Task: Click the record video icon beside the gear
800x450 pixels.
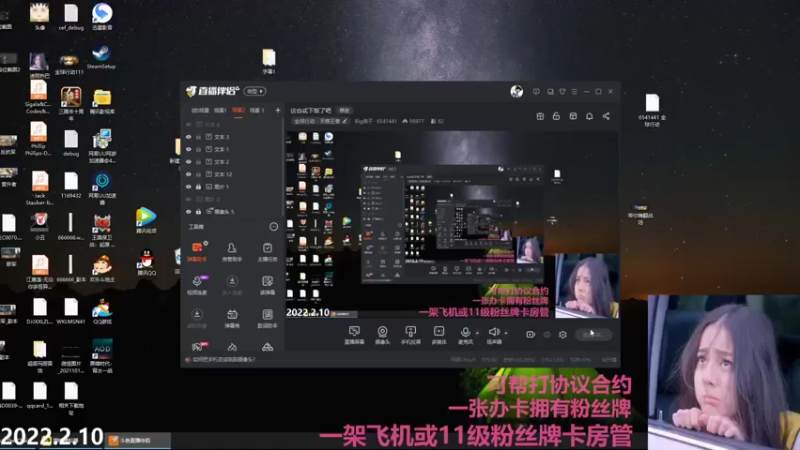Action: 531,334
